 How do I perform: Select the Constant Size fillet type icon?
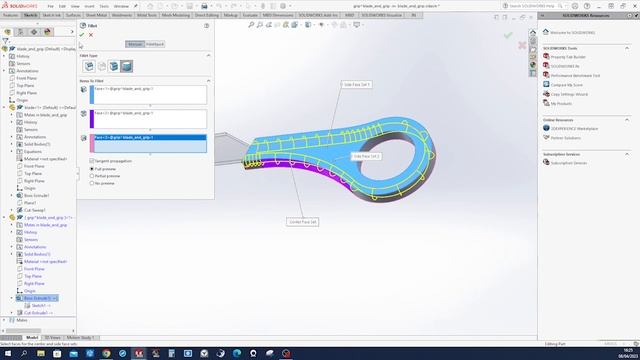point(89,66)
